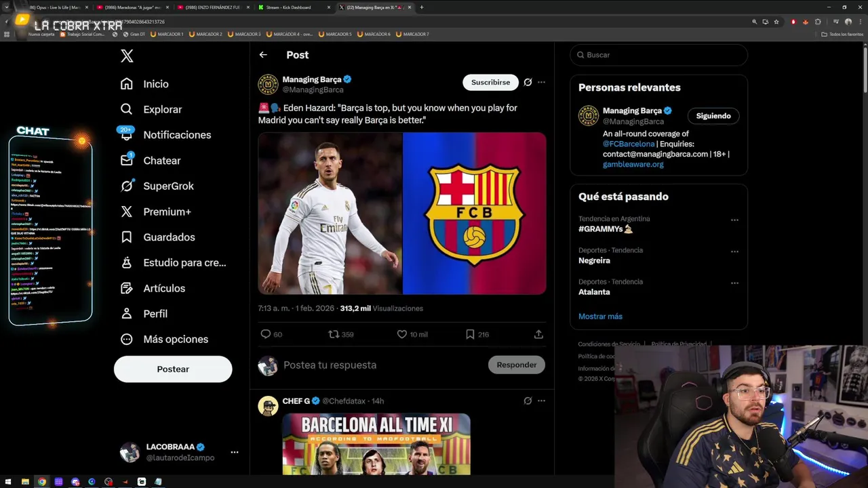Click the Postear button
The height and width of the screenshot is (488, 868).
pyautogui.click(x=173, y=369)
